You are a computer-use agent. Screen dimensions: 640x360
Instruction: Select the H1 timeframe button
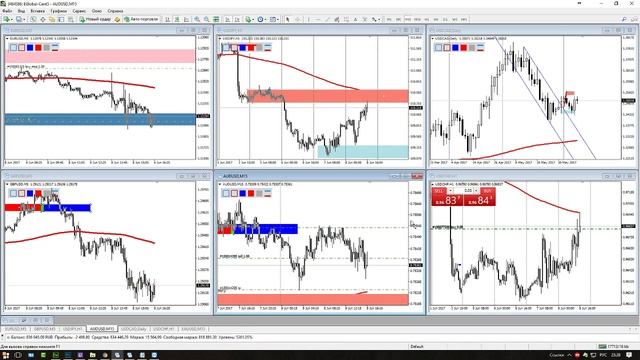pyautogui.click(x=427, y=19)
